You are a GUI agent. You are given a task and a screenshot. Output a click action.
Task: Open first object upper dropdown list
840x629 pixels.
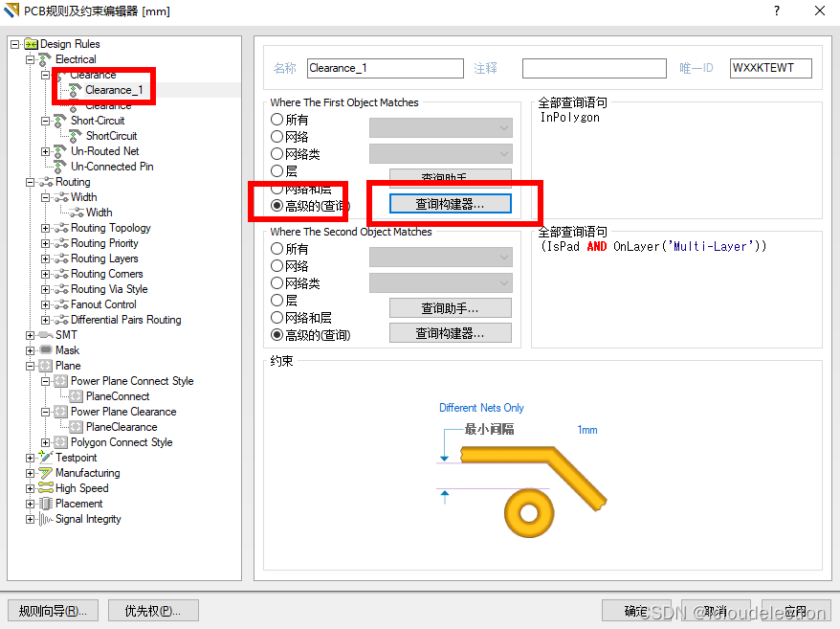pos(441,128)
